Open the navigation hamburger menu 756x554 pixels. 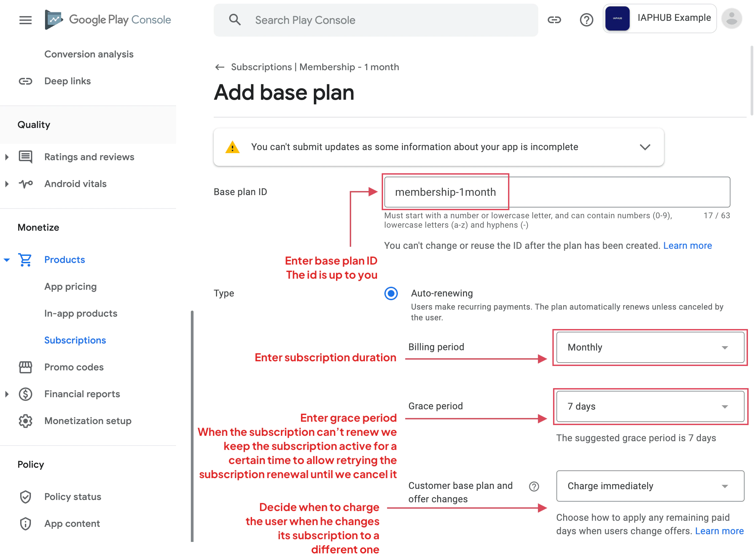tap(25, 20)
